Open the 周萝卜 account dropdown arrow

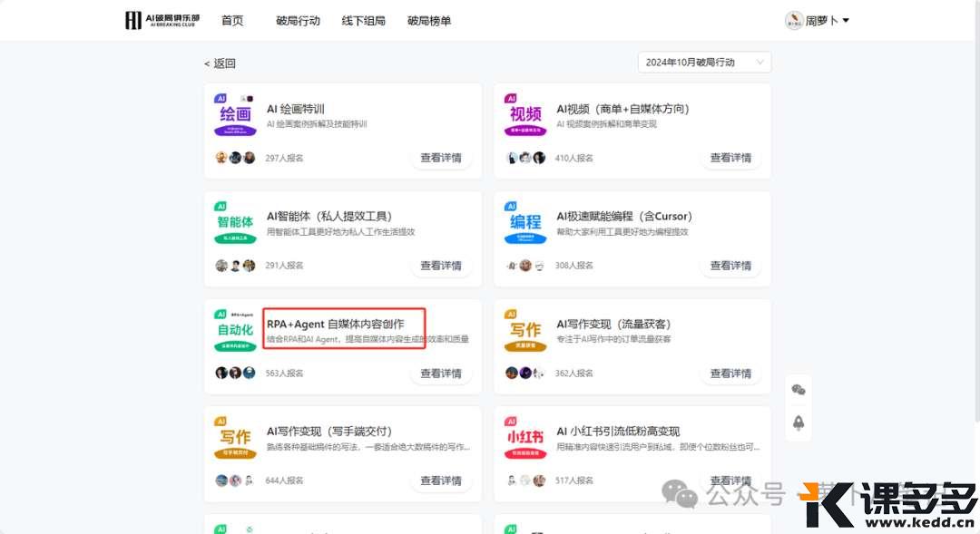pos(846,21)
